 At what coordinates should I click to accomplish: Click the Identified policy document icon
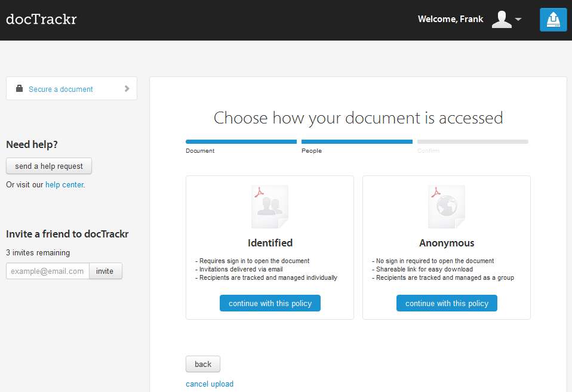coord(270,206)
